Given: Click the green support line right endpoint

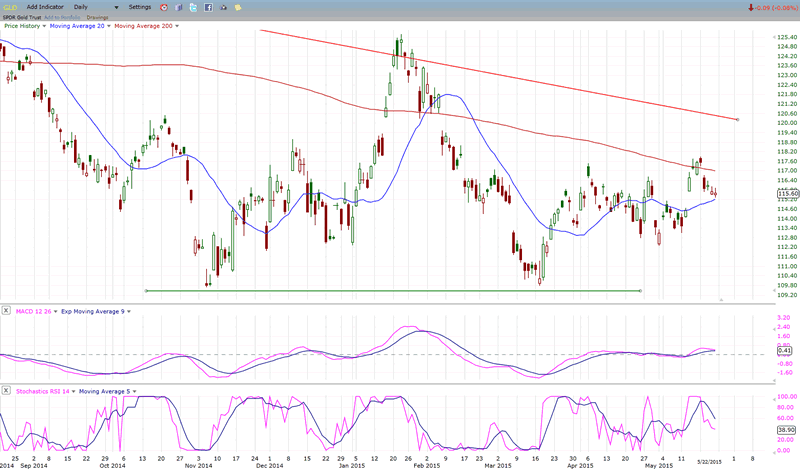Looking at the screenshot, I should [640, 291].
